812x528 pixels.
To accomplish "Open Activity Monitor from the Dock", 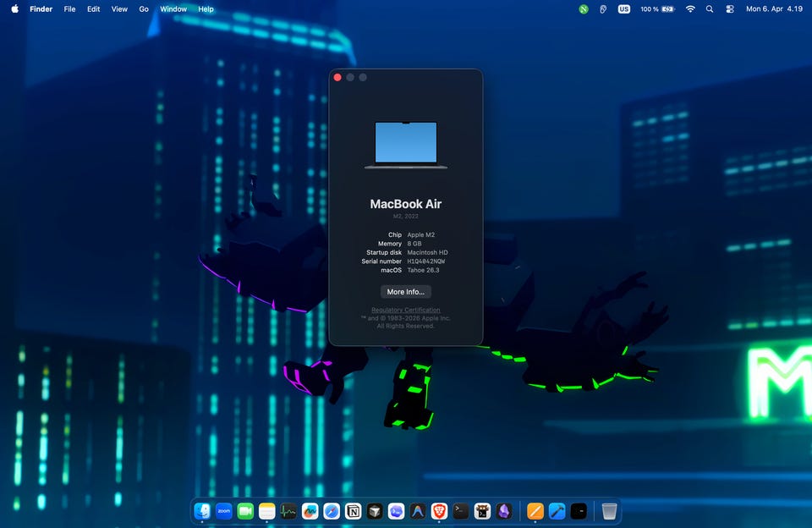I will (288, 511).
